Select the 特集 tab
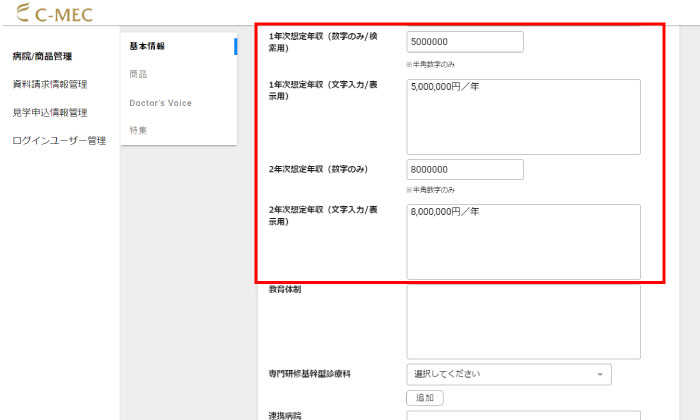 pos(138,130)
